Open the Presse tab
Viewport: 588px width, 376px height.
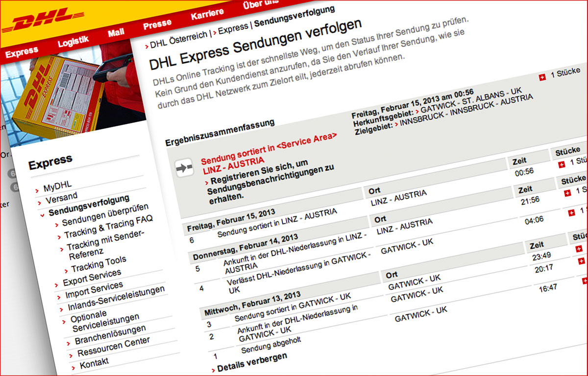point(157,23)
